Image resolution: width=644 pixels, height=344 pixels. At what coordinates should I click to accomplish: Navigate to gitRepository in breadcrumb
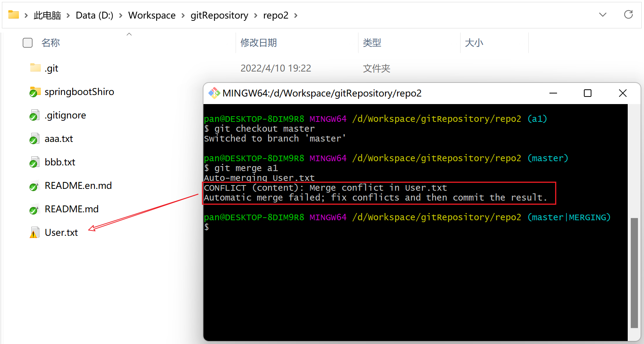tap(219, 16)
